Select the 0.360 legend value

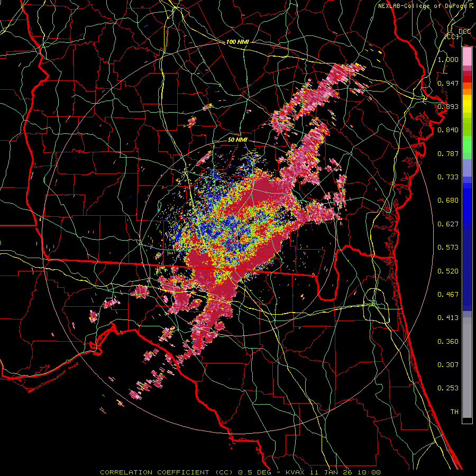(448, 342)
